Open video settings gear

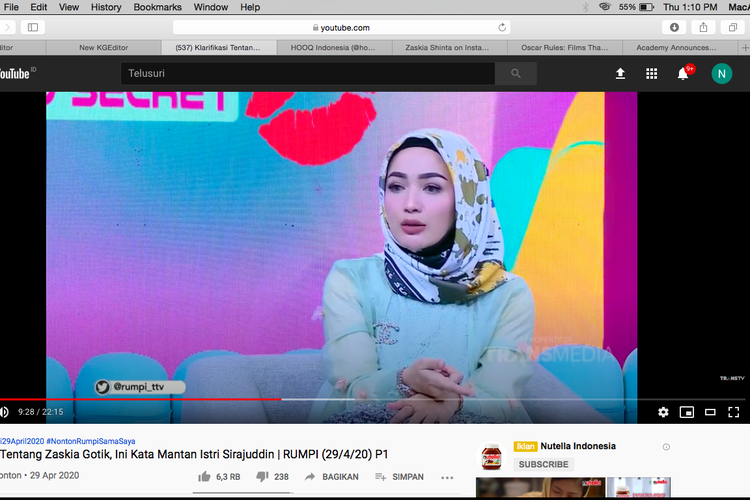(x=663, y=411)
